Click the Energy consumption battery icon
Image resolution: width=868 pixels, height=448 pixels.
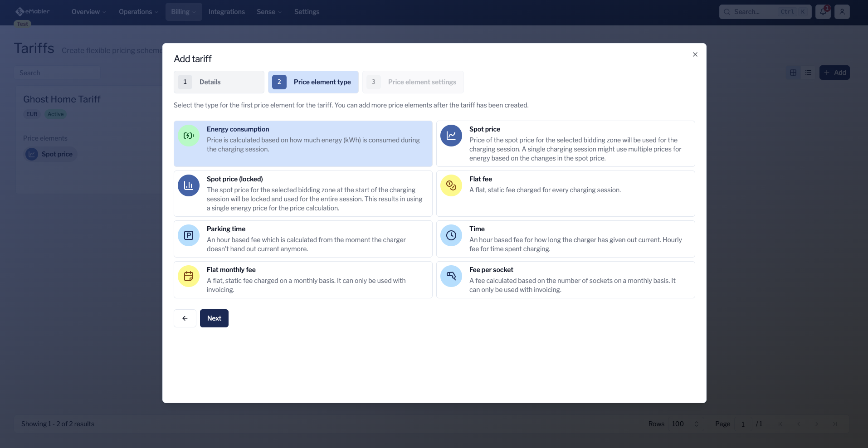189,136
